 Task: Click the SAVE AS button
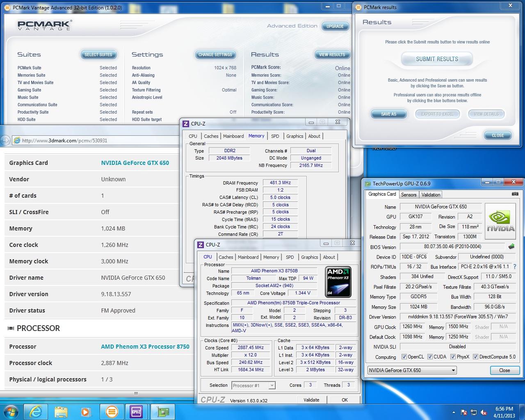click(x=388, y=114)
